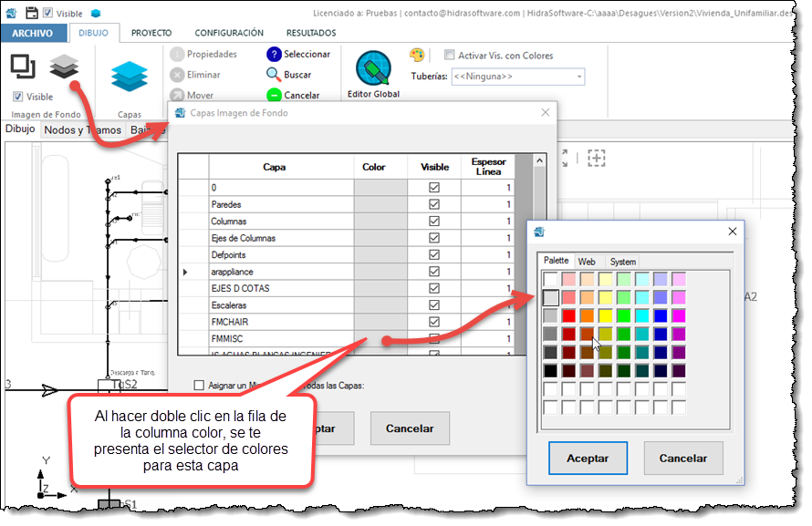
Task: Click Aceptar in the color picker dialog
Action: [588, 458]
